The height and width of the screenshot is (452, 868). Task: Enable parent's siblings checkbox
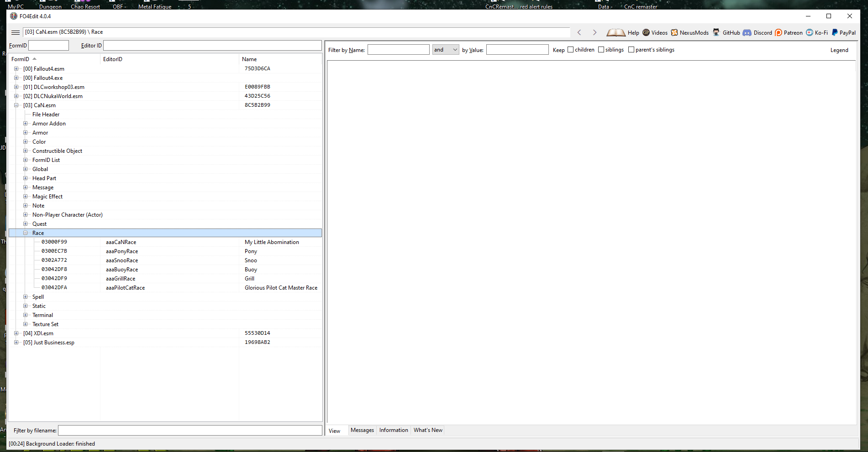click(631, 50)
